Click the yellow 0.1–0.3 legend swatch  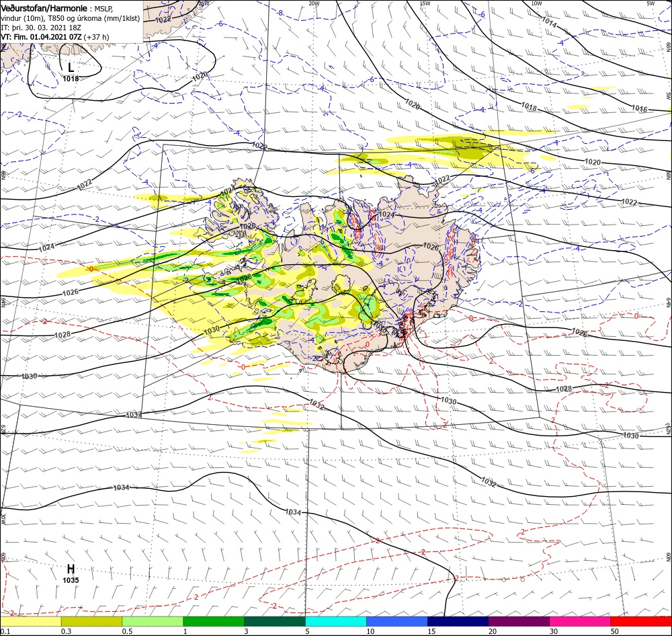coord(31,621)
